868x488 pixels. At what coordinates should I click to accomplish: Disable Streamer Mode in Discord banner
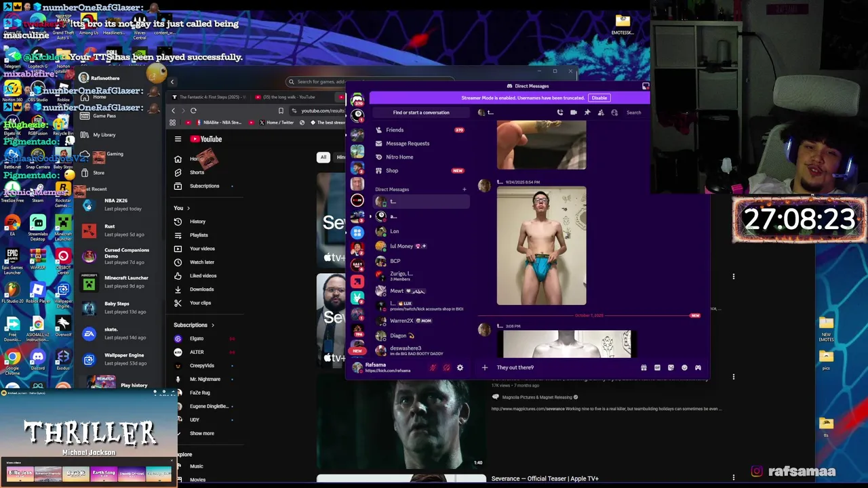click(599, 98)
